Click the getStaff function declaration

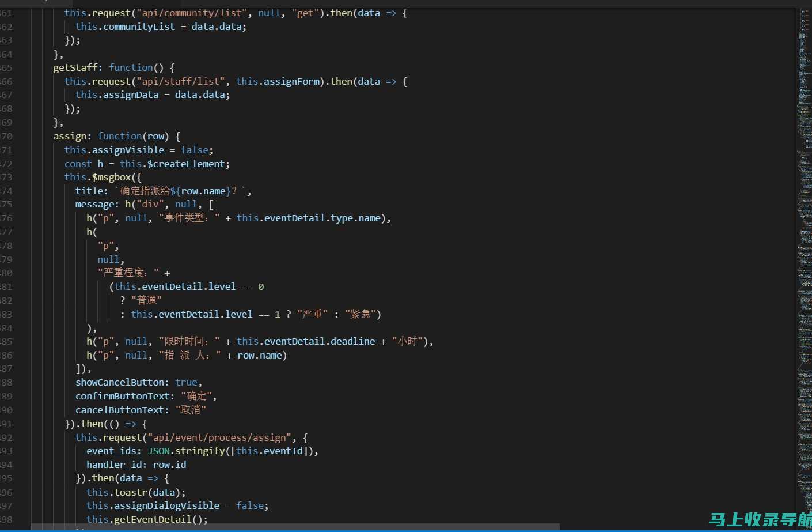pyautogui.click(x=114, y=67)
